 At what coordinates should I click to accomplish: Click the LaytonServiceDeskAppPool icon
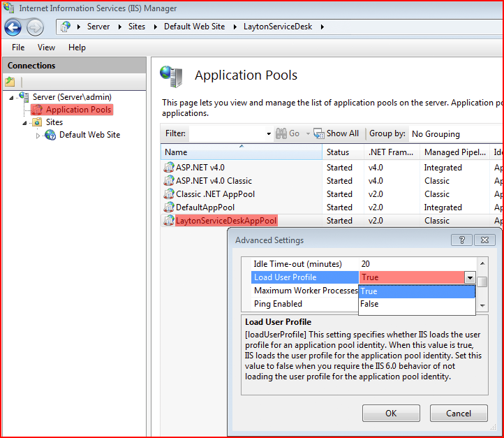pos(169,221)
